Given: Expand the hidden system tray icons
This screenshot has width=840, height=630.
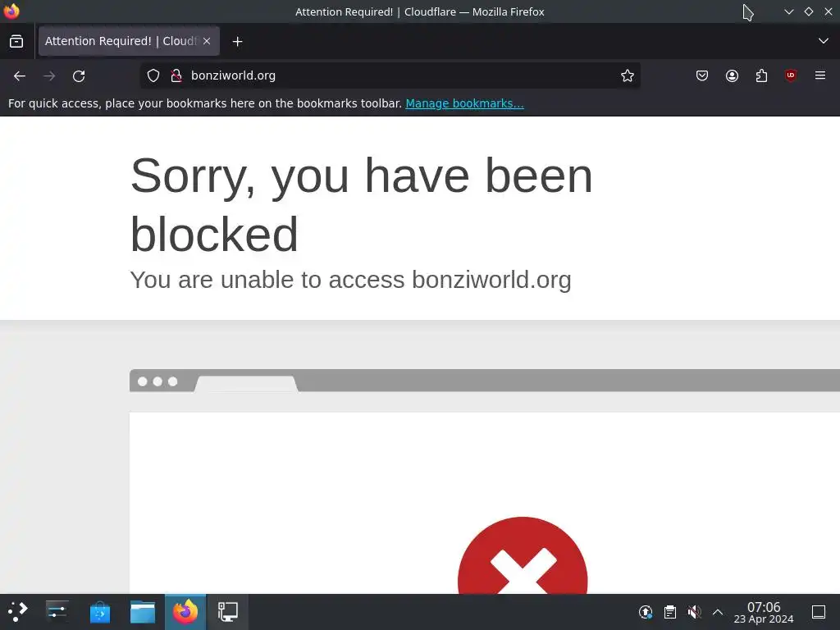Looking at the screenshot, I should 718,612.
